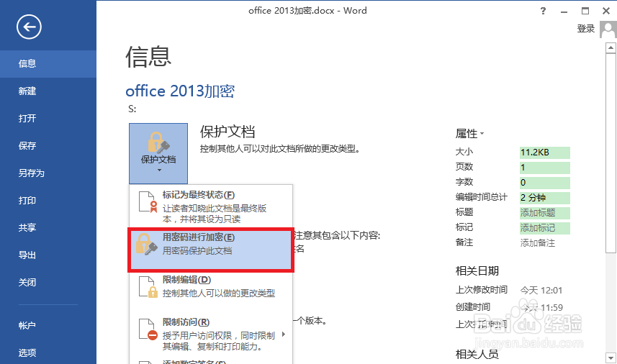Image resolution: width=617 pixels, height=364 pixels.
Task: Click the 用密码进行加密 lock-and-key icon
Action: tap(146, 244)
